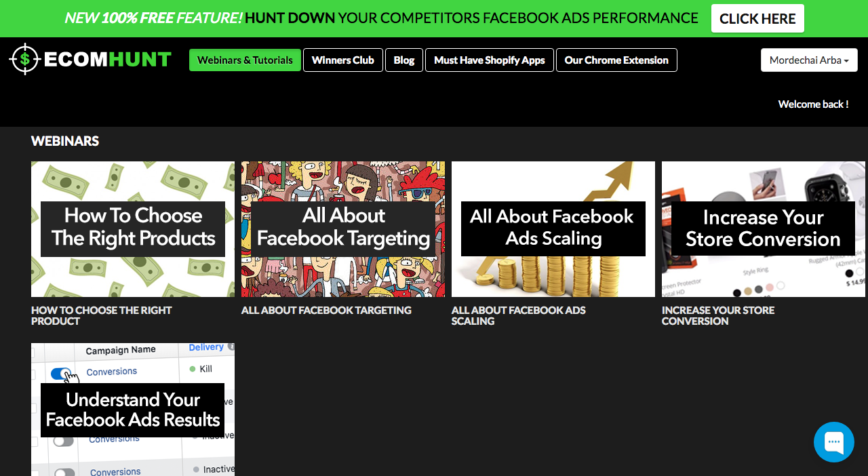The width and height of the screenshot is (868, 476).
Task: Open Must Have Shopify Apps
Action: click(490, 60)
